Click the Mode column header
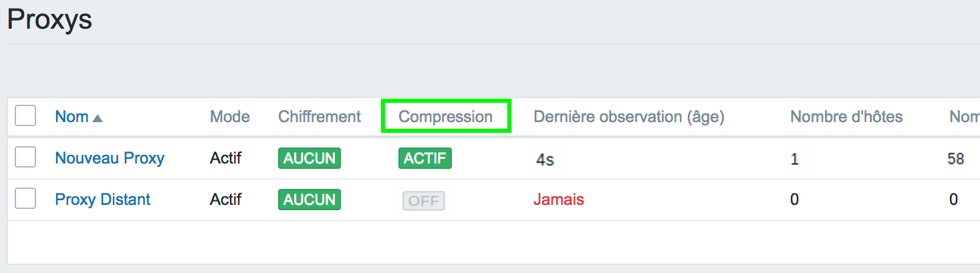Image resolution: width=980 pixels, height=273 pixels. [x=230, y=117]
